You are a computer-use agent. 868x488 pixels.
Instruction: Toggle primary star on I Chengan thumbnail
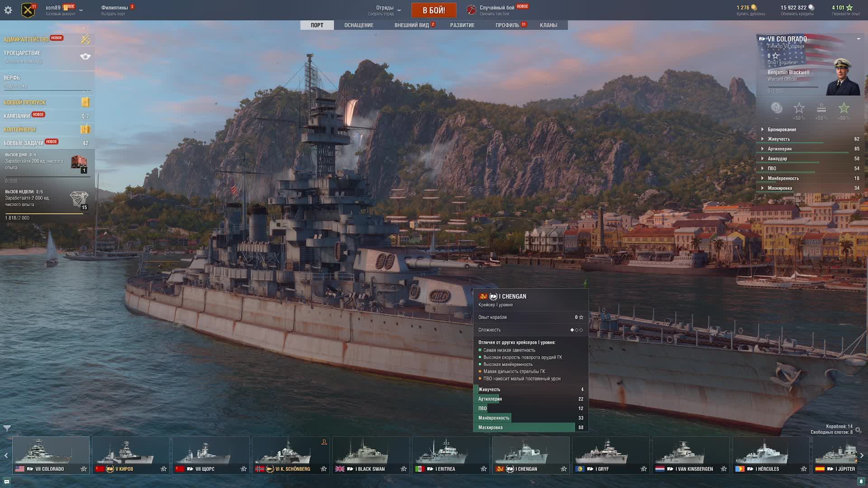click(564, 469)
